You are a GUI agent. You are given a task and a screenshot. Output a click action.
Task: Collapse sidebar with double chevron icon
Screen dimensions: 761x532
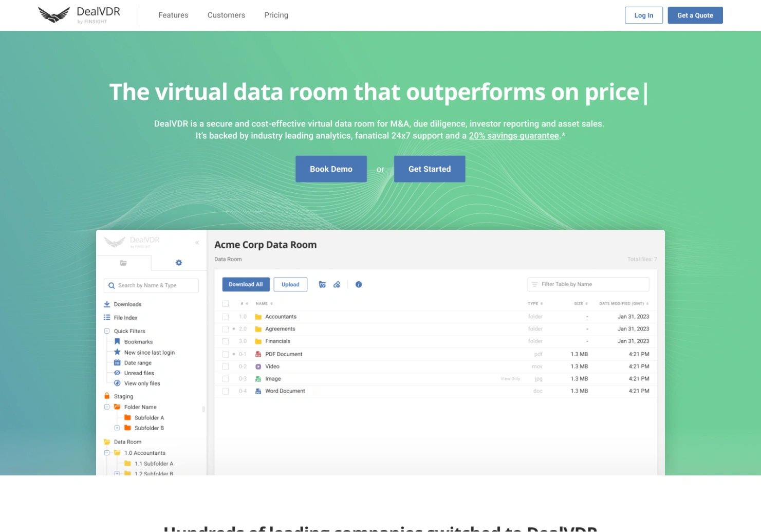197,242
